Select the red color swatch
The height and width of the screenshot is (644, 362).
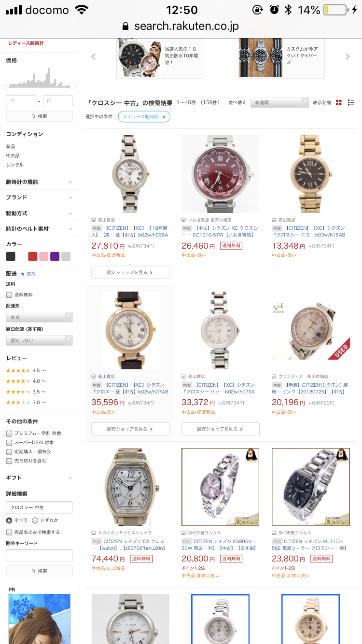click(x=32, y=256)
